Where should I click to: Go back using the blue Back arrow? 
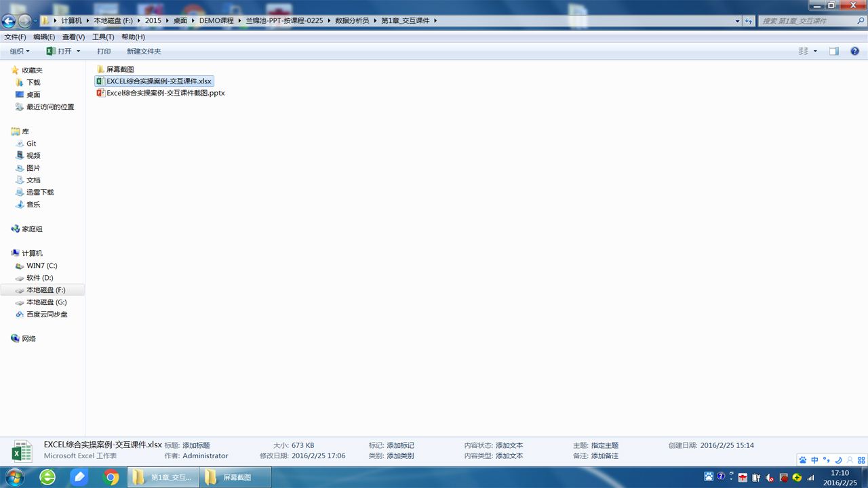click(9, 21)
